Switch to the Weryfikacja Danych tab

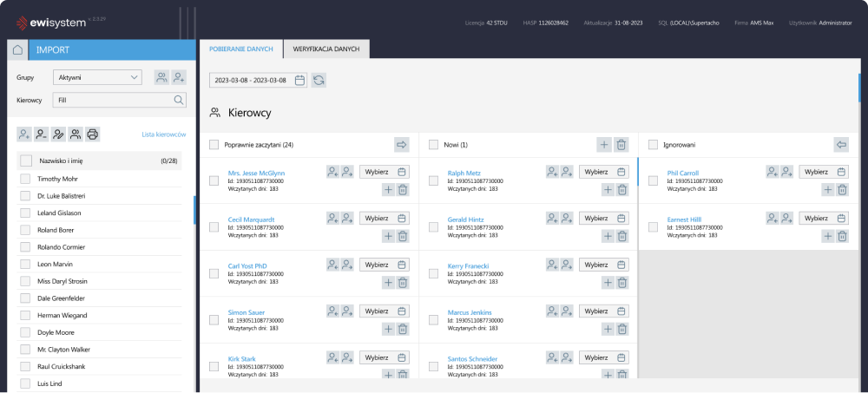pyautogui.click(x=326, y=49)
